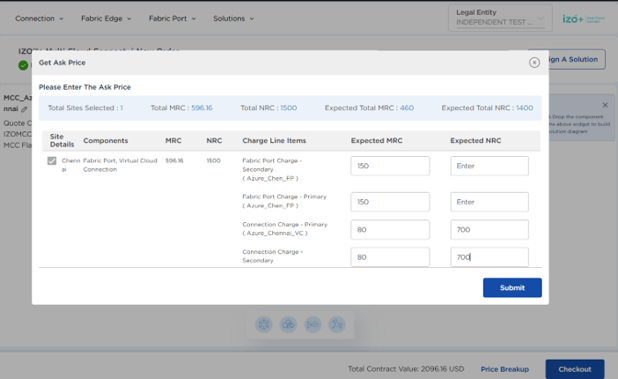Click the Expected MRC column header

click(x=376, y=141)
